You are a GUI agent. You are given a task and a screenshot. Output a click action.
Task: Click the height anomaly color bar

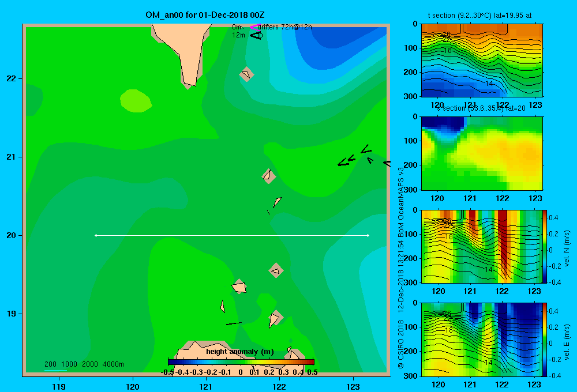pyautogui.click(x=241, y=362)
